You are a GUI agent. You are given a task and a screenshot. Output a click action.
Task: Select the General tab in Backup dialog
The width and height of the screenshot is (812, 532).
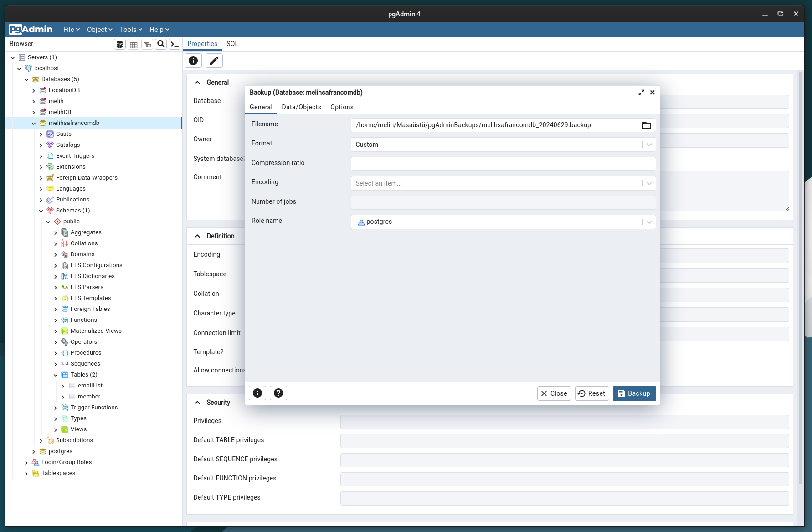261,107
